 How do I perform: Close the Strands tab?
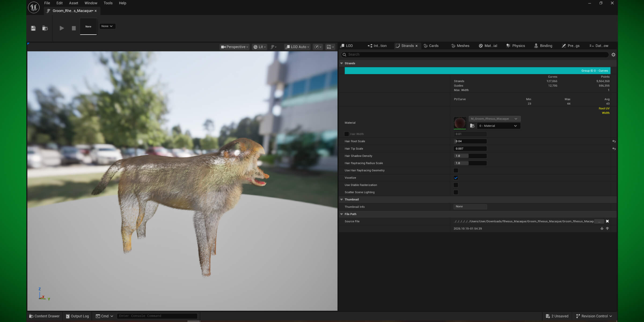pos(416,46)
